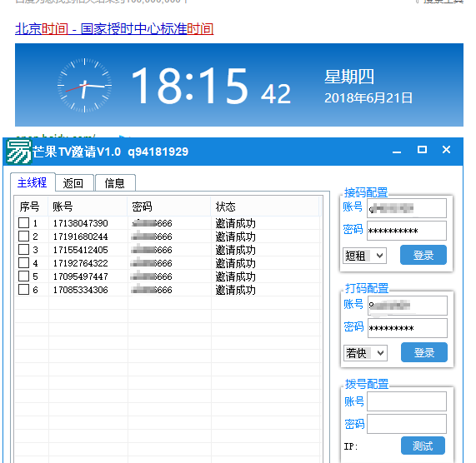Click 账号 input field in 接码配置
The width and height of the screenshot is (476, 463).
pyautogui.click(x=407, y=208)
